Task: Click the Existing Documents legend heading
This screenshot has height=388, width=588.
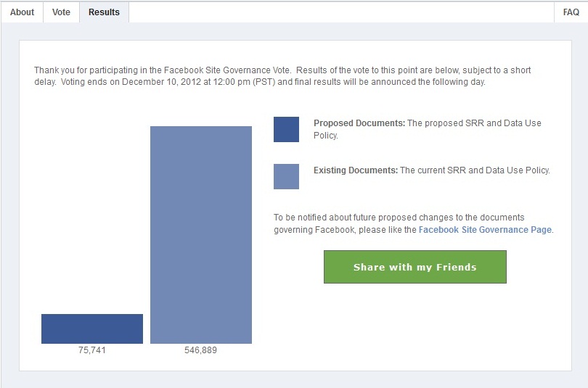Action: click(356, 170)
